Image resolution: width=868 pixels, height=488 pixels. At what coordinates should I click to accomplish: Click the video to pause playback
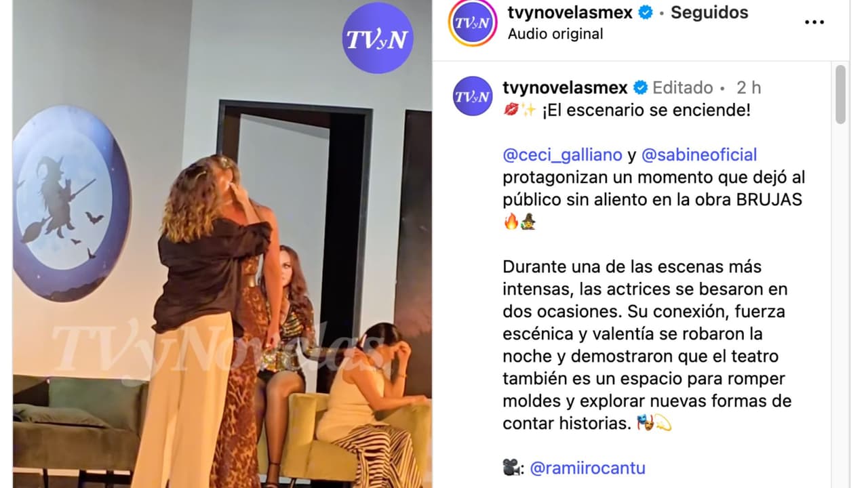[x=222, y=244]
